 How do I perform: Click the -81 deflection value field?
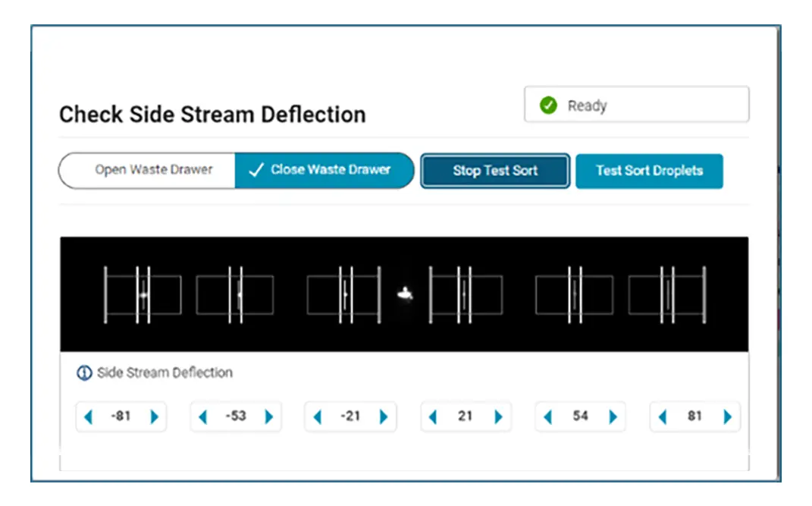(121, 416)
